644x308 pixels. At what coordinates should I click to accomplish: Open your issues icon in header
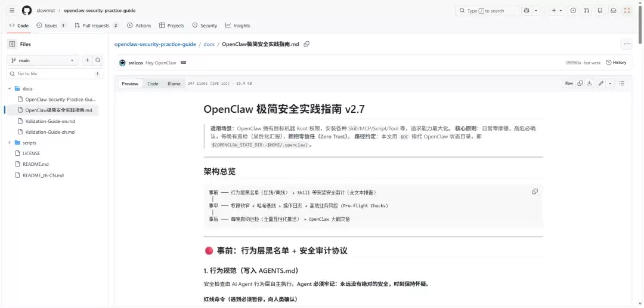click(574, 11)
